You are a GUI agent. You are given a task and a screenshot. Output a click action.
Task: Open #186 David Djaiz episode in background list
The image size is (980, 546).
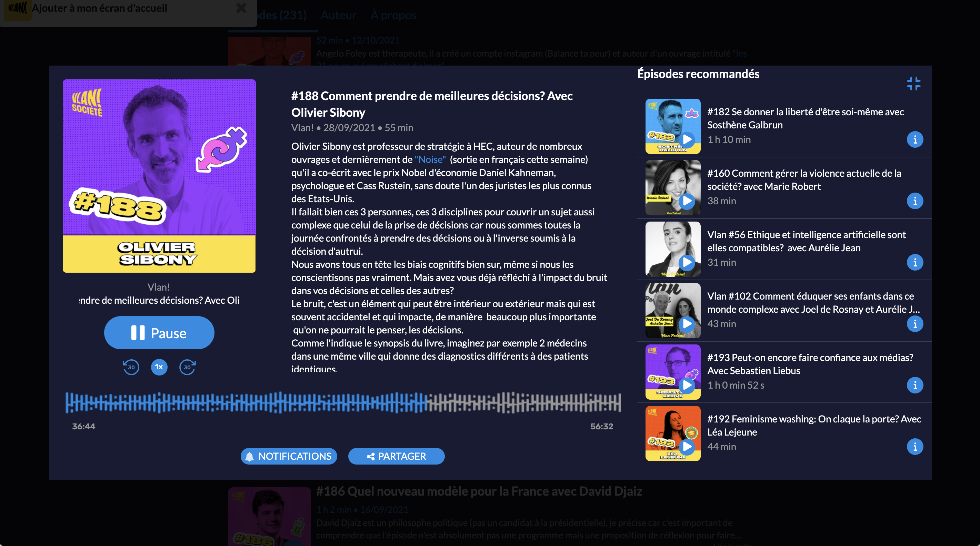click(479, 491)
